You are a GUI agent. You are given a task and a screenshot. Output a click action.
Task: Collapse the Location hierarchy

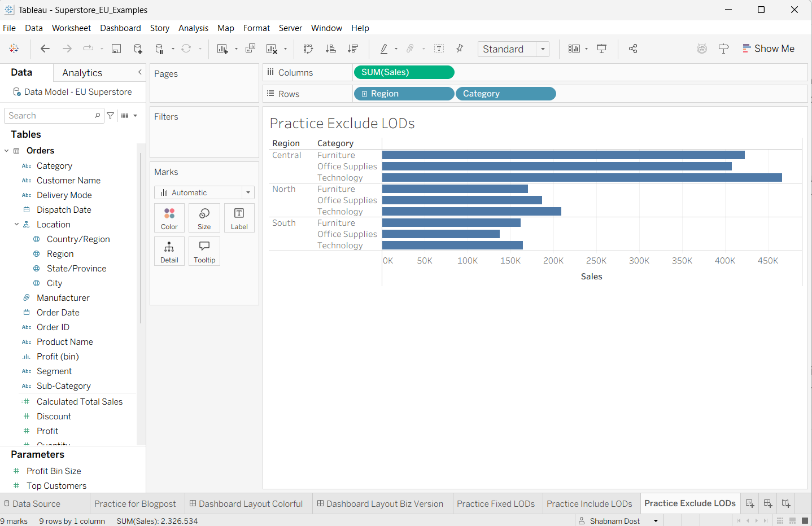point(16,225)
